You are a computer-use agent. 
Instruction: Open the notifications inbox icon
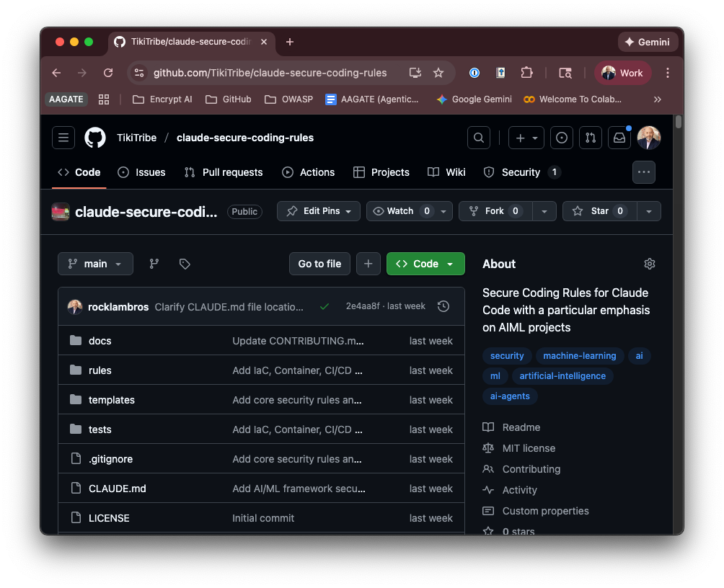619,138
